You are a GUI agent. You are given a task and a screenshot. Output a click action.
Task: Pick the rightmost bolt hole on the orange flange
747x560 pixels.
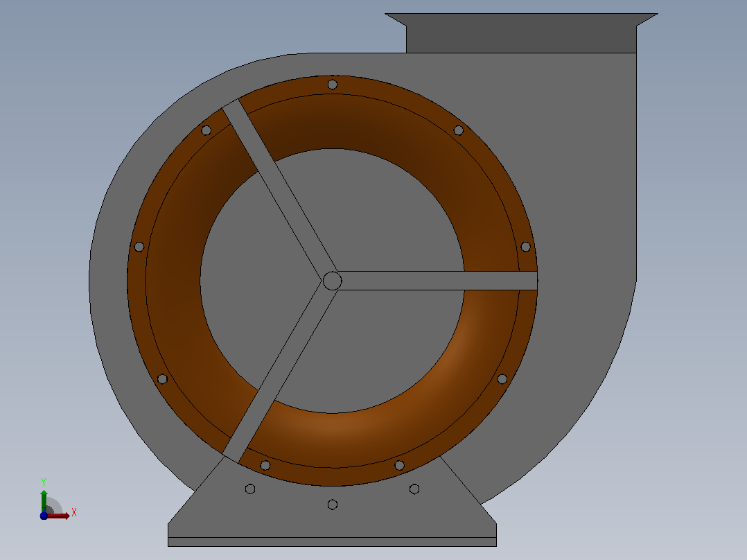click(525, 247)
